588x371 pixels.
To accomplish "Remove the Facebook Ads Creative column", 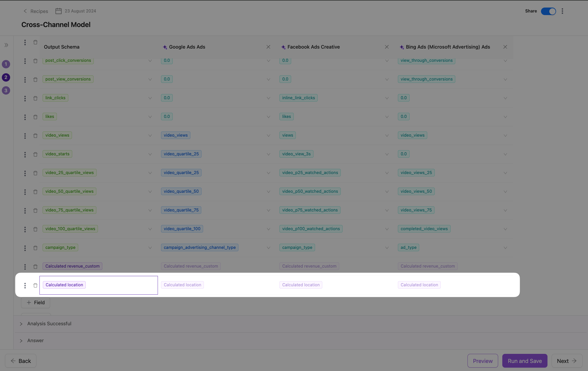I will click(x=387, y=47).
